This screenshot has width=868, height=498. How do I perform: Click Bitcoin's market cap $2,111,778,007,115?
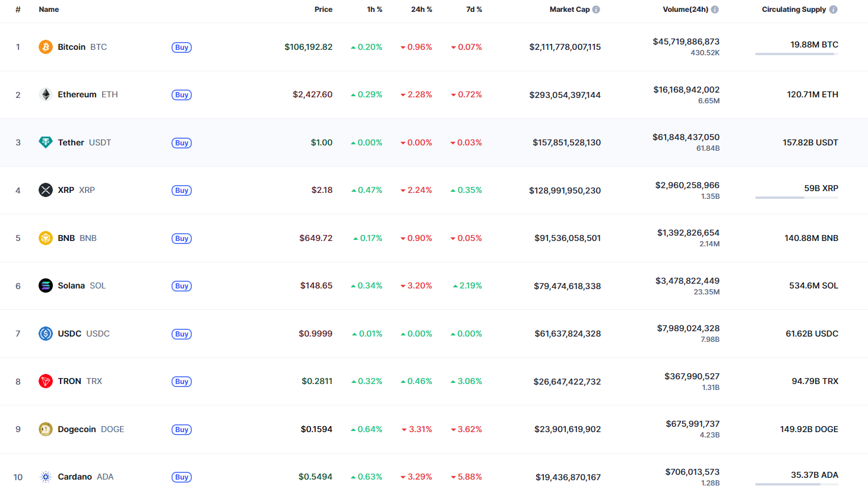pyautogui.click(x=565, y=47)
